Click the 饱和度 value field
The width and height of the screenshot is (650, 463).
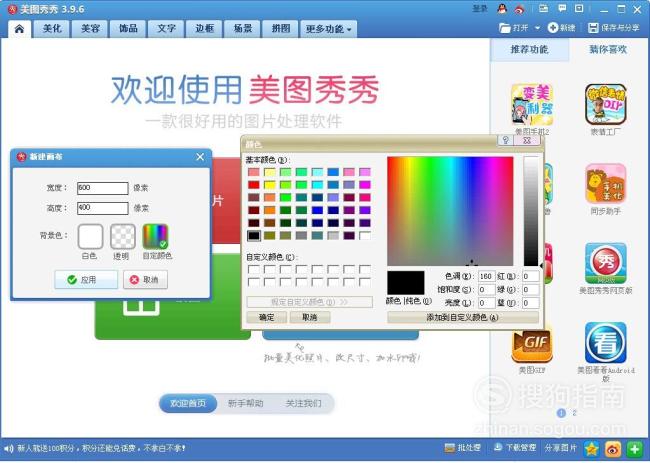486,289
